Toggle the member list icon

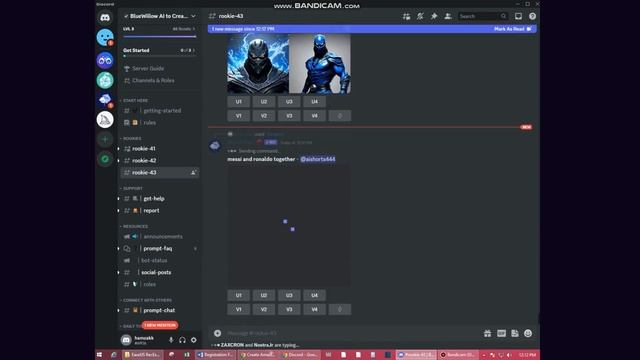(448, 16)
